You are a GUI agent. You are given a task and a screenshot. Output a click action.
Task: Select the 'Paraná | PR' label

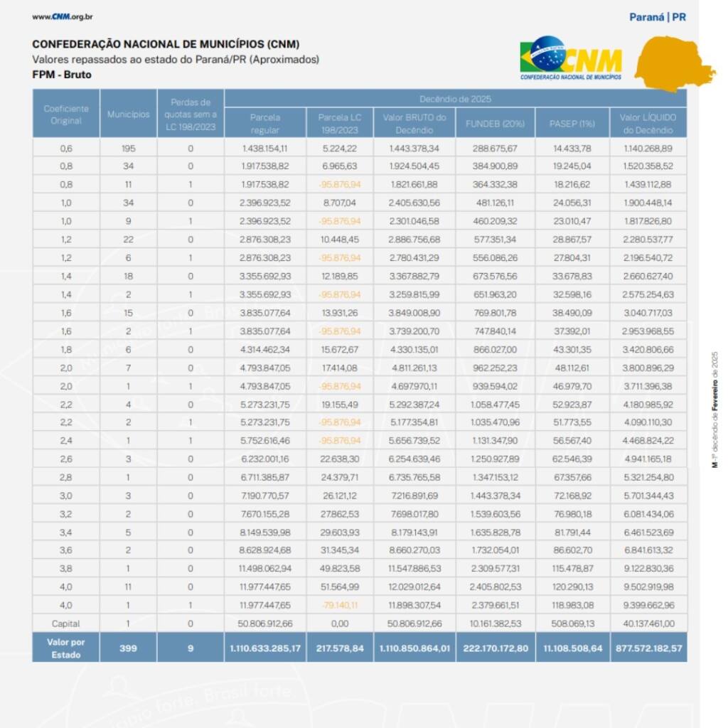click(658, 17)
